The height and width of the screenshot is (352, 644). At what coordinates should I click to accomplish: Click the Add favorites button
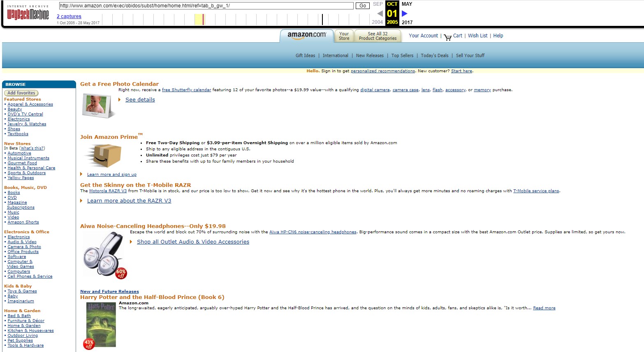(x=21, y=93)
